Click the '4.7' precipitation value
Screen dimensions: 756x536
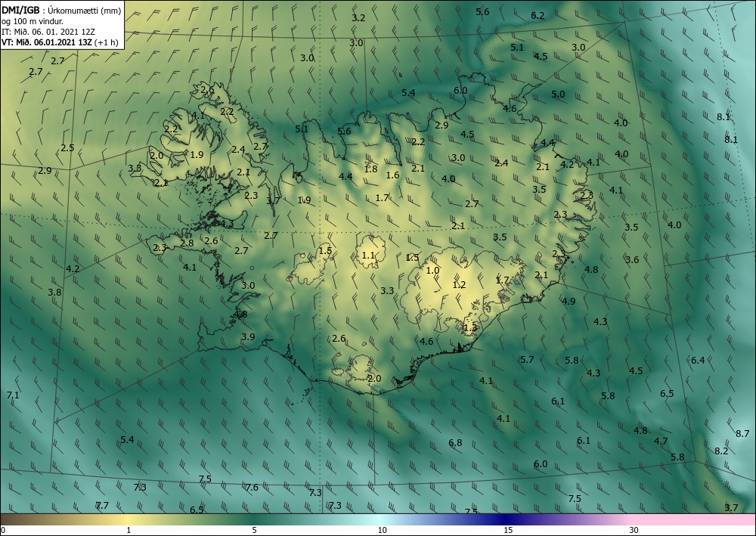(x=661, y=441)
